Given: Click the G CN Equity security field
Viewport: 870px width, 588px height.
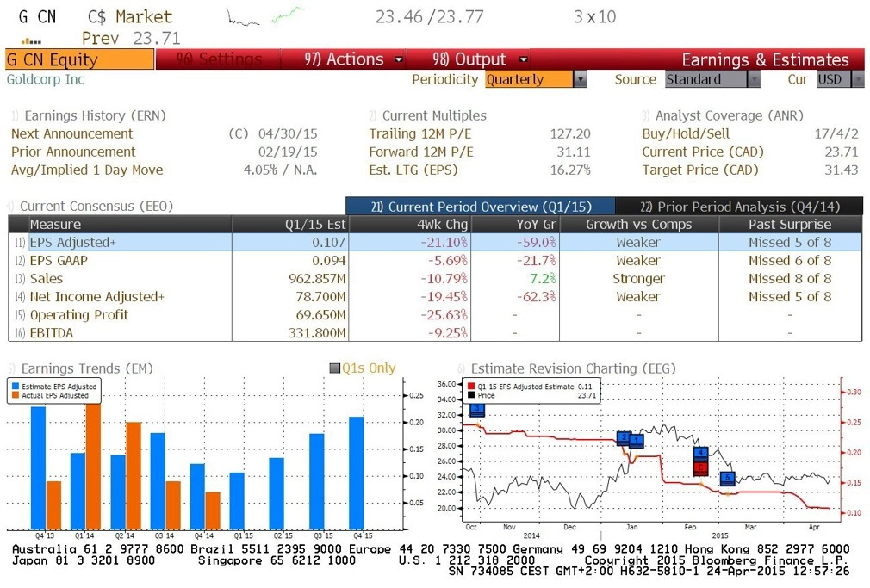Looking at the screenshot, I should coord(79,59).
